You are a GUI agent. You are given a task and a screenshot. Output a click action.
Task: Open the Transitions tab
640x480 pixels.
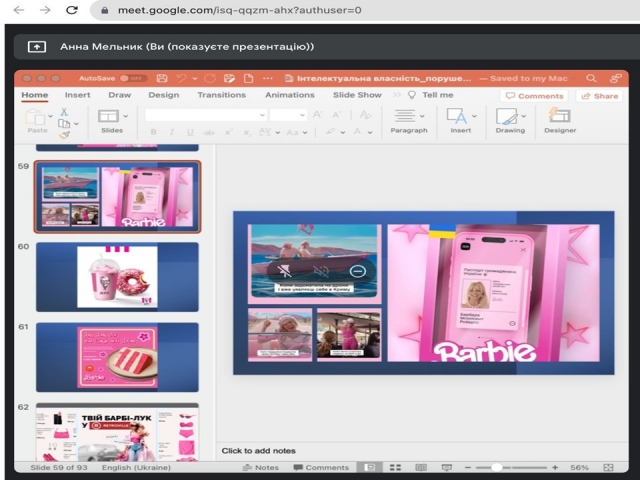click(x=221, y=95)
